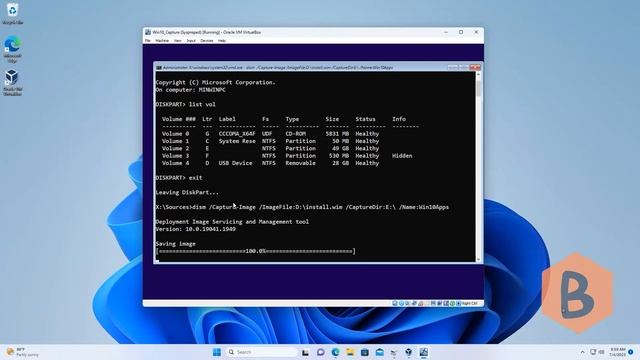The height and width of the screenshot is (360, 640).
Task: Click the 'USB Device' volume label
Action: (x=236, y=163)
